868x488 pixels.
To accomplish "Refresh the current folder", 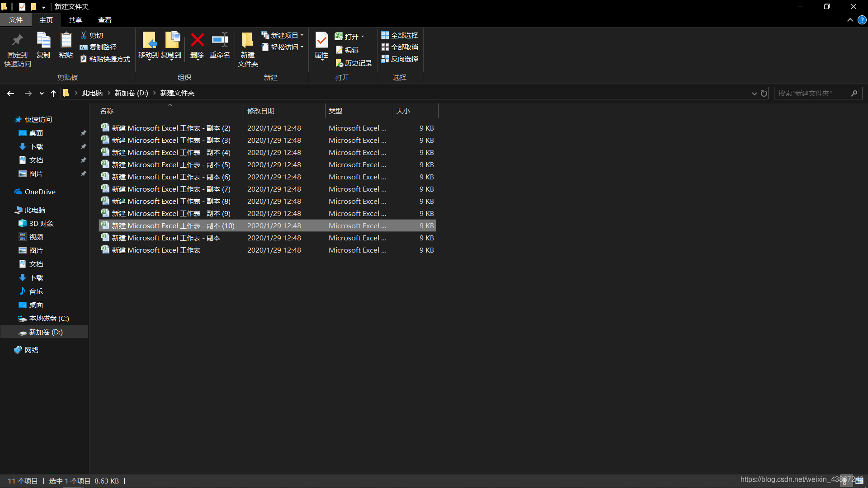I will 764,94.
